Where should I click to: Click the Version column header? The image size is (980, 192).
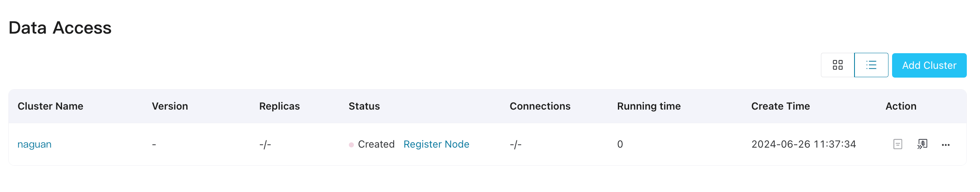click(x=170, y=106)
